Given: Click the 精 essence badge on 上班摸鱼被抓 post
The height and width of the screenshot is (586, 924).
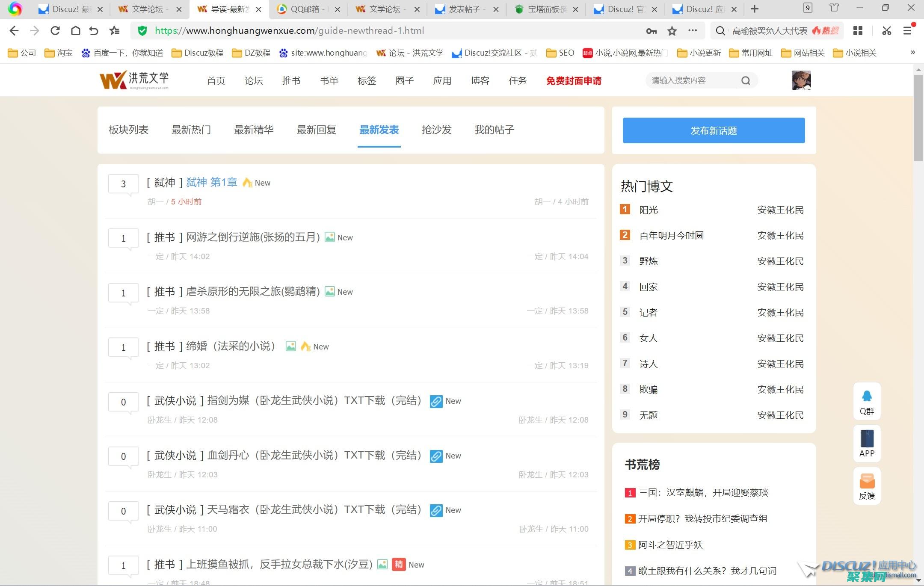Looking at the screenshot, I should tap(398, 564).
